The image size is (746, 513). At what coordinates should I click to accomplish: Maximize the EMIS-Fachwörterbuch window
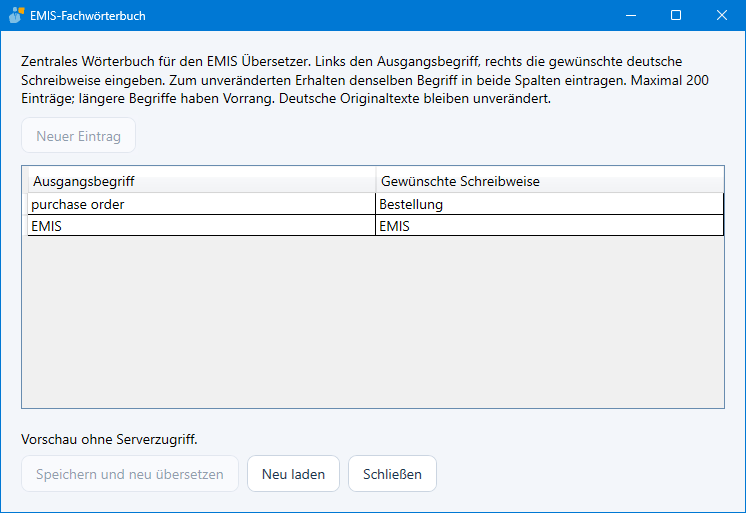coord(676,15)
